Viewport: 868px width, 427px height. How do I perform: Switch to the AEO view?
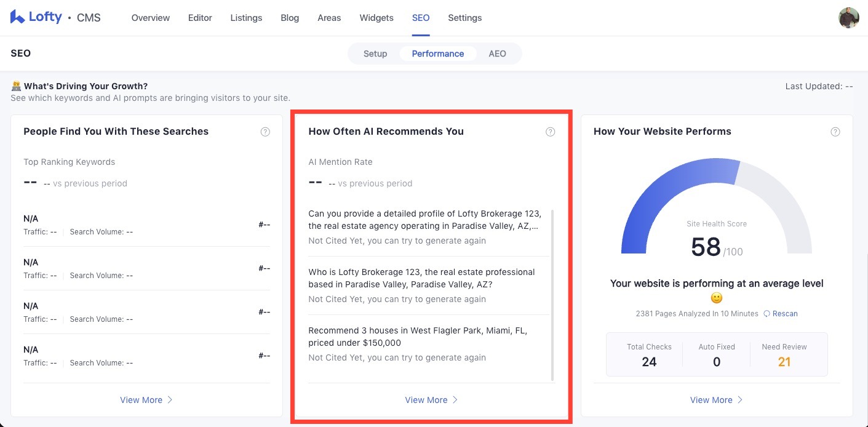(497, 54)
